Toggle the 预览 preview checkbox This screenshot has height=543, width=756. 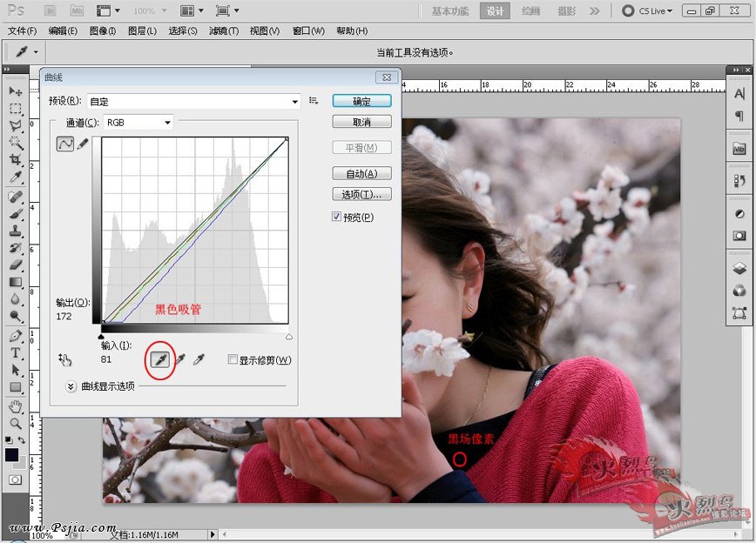337,217
